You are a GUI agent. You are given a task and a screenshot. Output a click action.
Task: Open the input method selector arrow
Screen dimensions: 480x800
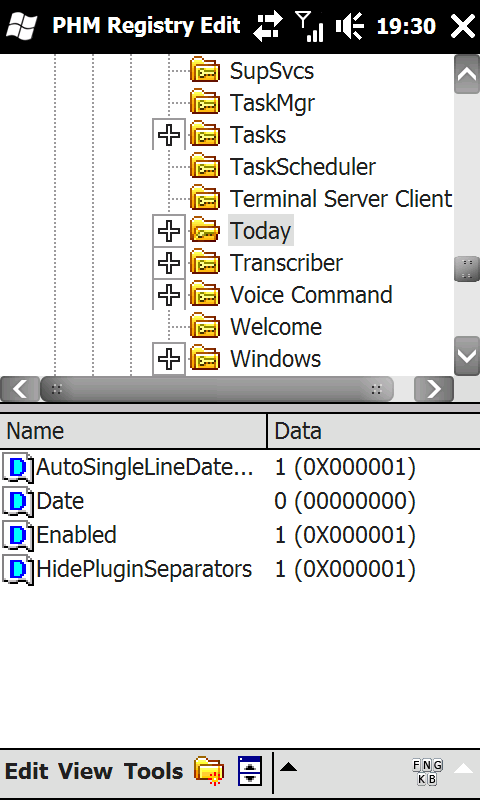pyautogui.click(x=463, y=768)
